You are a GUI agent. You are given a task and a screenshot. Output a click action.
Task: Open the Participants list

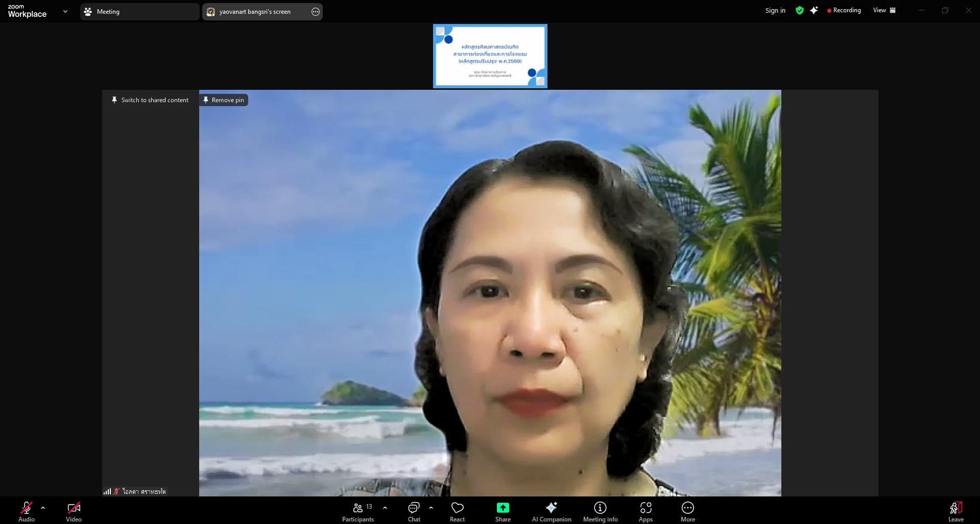tap(358, 512)
